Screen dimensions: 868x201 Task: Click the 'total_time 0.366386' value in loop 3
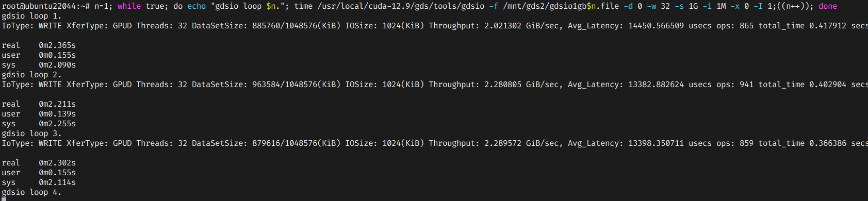pyautogui.click(x=803, y=143)
